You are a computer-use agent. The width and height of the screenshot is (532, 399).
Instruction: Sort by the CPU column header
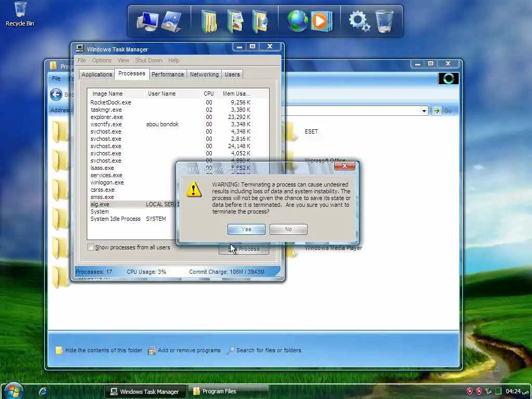point(209,94)
